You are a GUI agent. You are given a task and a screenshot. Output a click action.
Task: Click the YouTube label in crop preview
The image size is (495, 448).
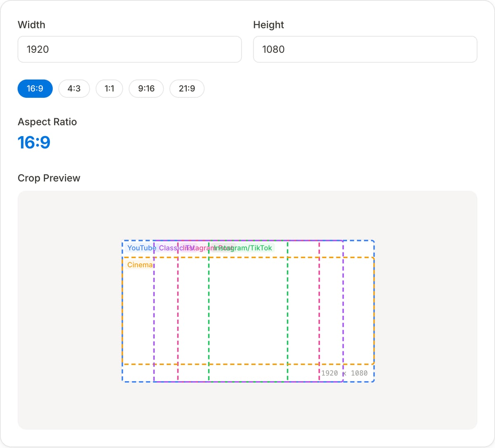[141, 248]
